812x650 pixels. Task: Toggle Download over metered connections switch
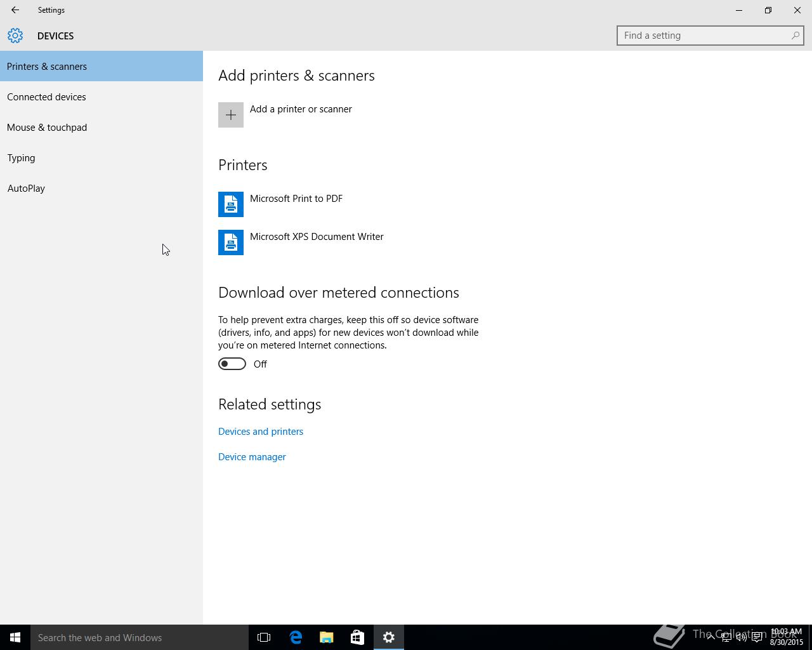[x=232, y=364]
